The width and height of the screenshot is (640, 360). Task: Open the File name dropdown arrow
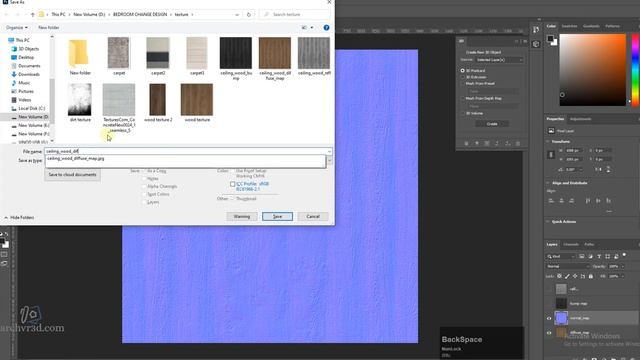point(329,151)
